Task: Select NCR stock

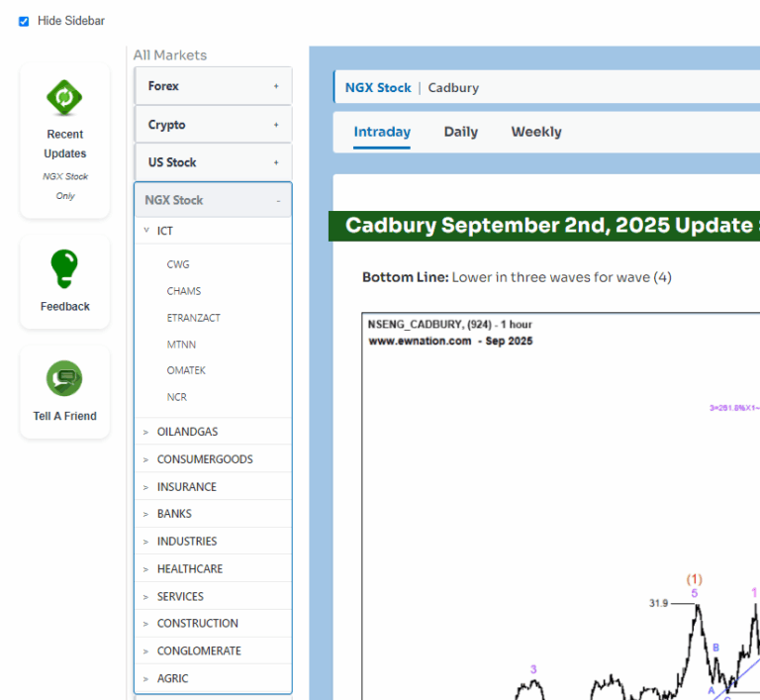Action: pyautogui.click(x=176, y=397)
